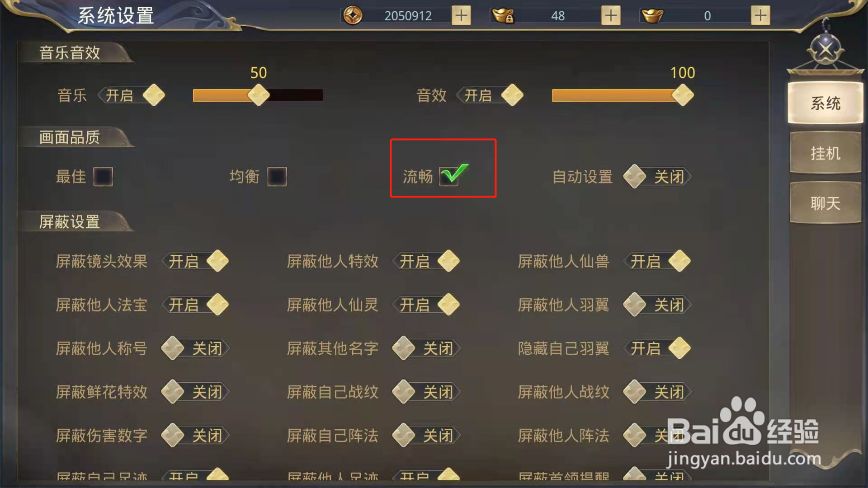The image size is (868, 488).
Task: Check the 均衡 quality checkbox
Action: (x=277, y=176)
